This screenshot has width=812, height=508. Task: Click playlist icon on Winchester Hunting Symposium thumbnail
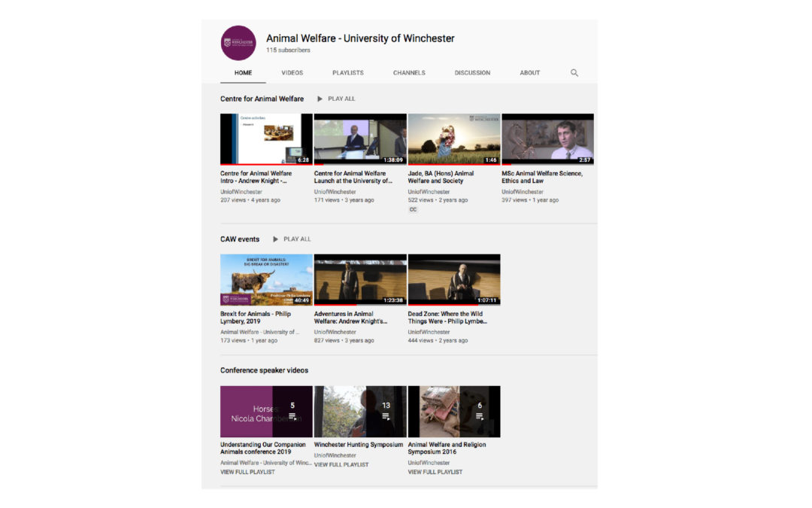(x=386, y=416)
